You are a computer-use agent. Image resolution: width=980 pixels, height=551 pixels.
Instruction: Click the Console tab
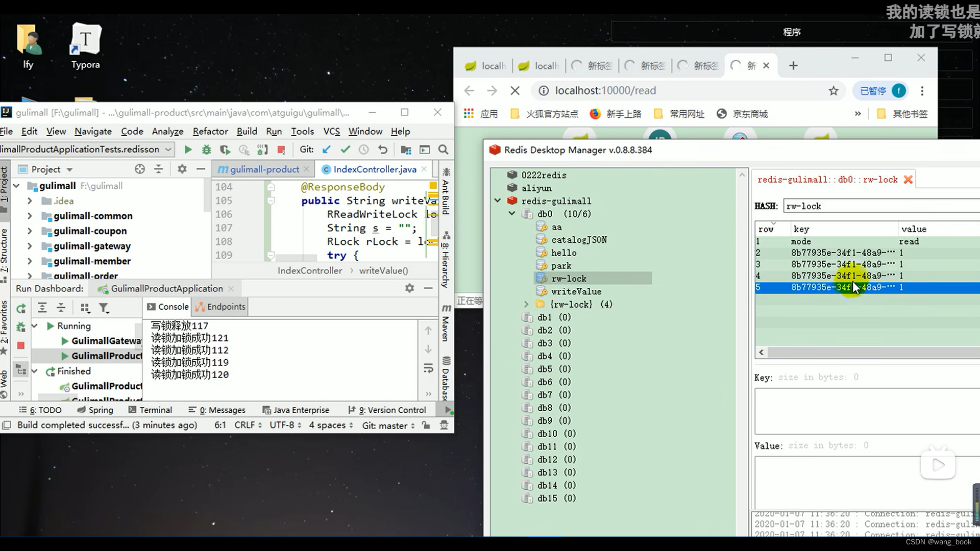173,306
